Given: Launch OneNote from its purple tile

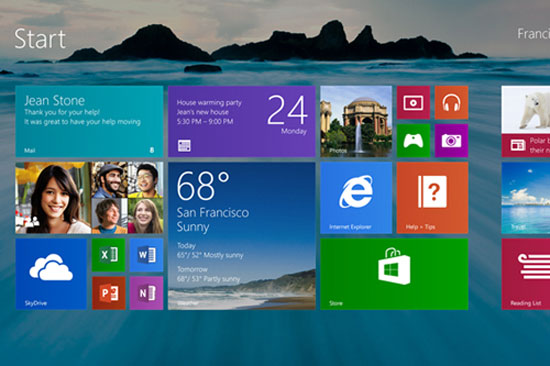Looking at the screenshot, I should pos(146,293).
